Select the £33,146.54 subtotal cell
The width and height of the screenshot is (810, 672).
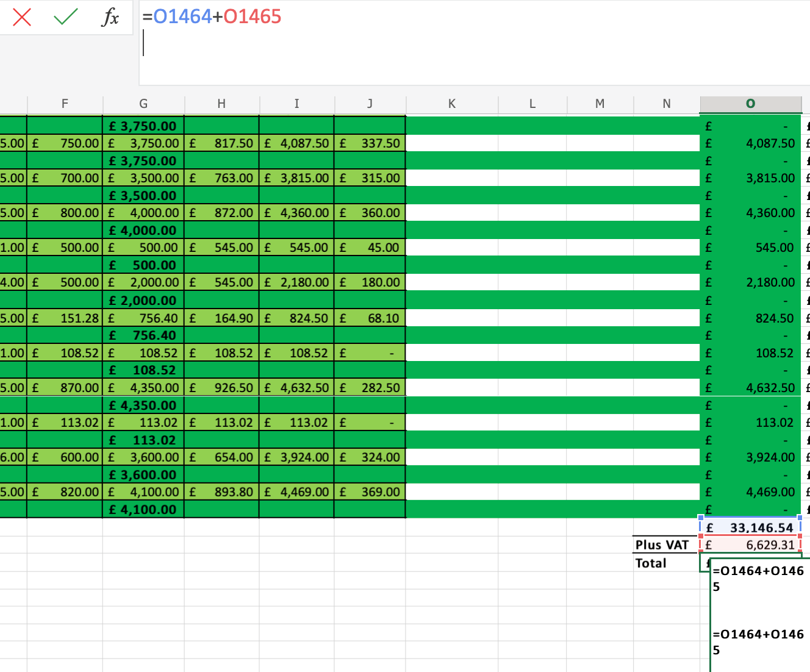(750, 527)
